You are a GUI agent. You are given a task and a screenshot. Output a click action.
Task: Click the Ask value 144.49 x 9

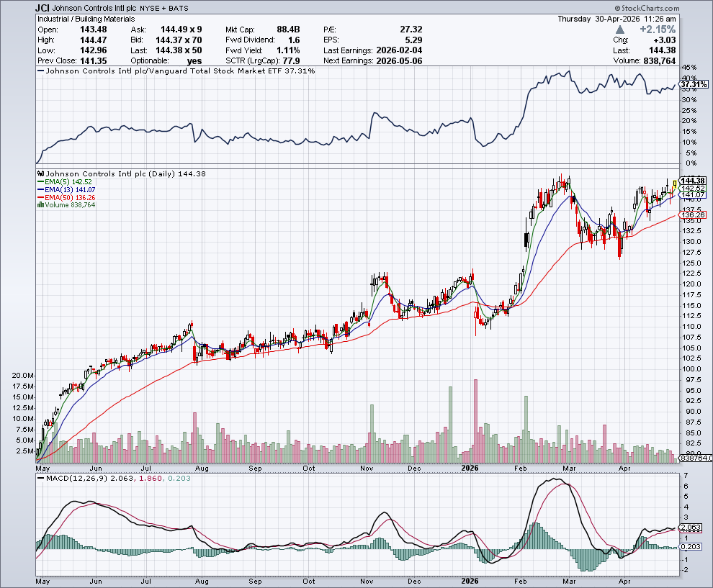pos(181,30)
